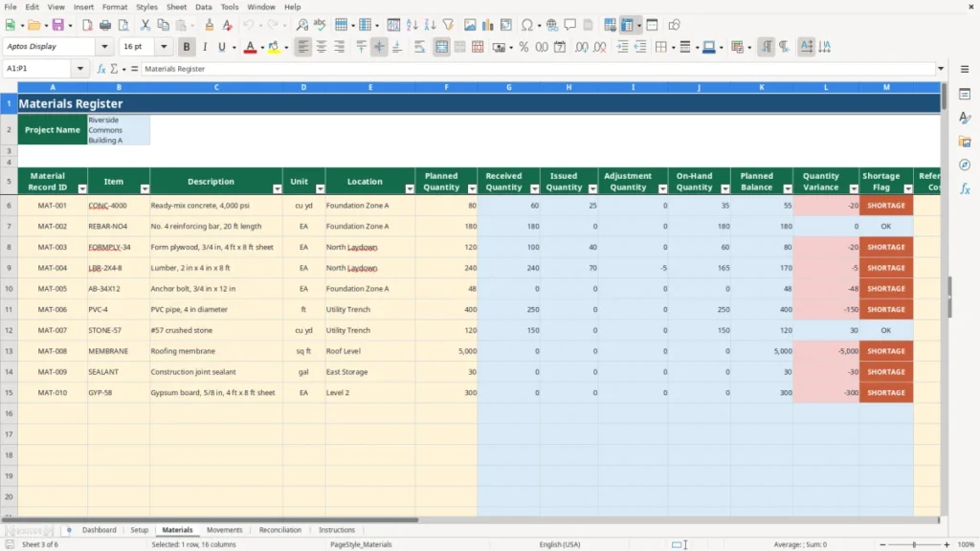Open the Name Box dropdown arrow
This screenshot has width=980, height=551.
tap(80, 69)
